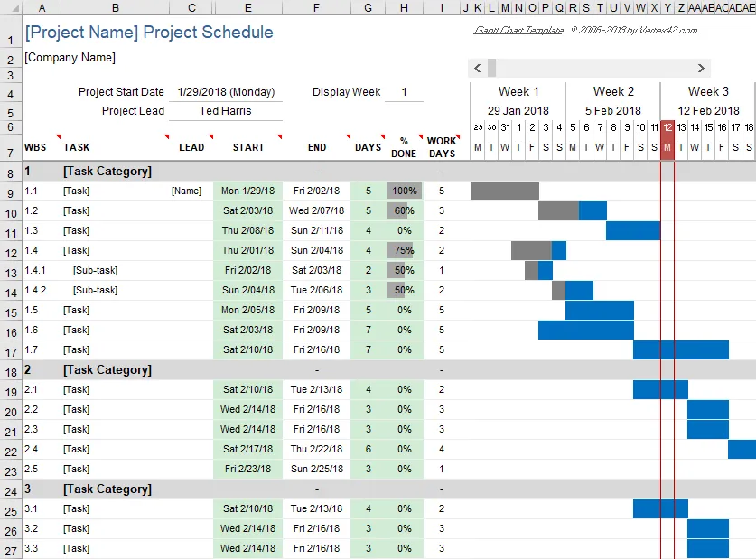Click the Week 2 column header

click(613, 90)
